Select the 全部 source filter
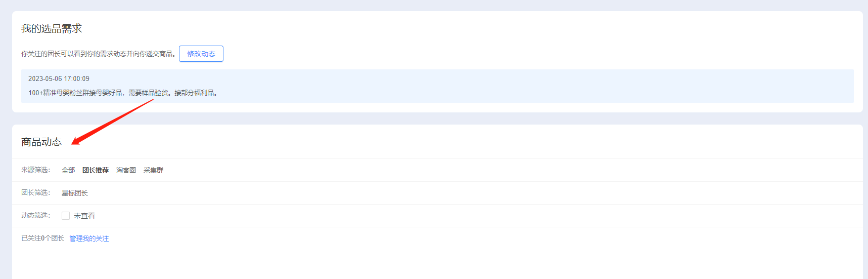This screenshot has height=279, width=868. (68, 170)
